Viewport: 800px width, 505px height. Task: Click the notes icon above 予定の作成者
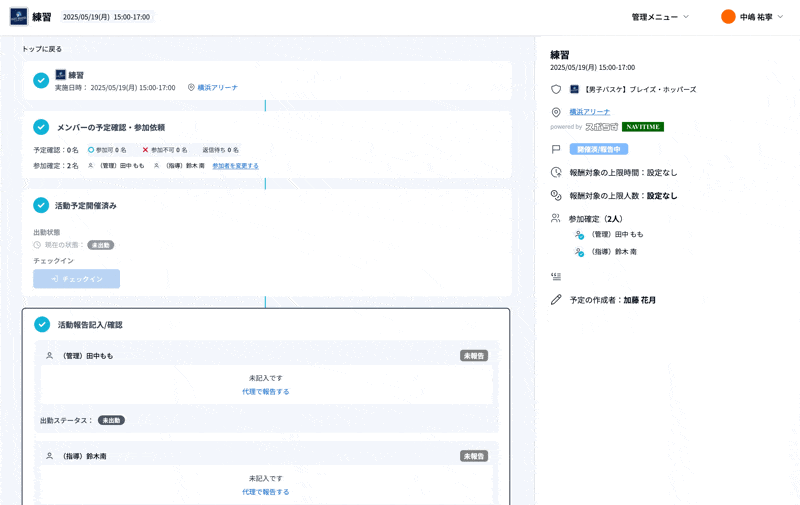[x=556, y=277]
